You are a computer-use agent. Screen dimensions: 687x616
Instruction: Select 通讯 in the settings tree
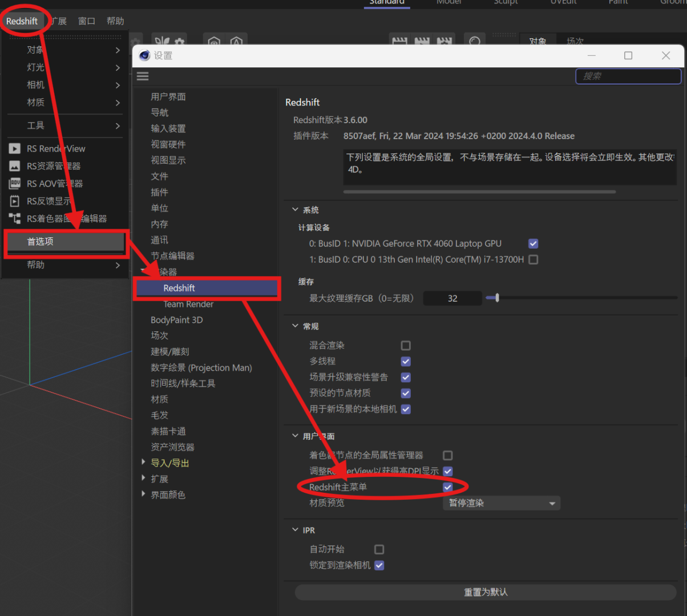[160, 241]
